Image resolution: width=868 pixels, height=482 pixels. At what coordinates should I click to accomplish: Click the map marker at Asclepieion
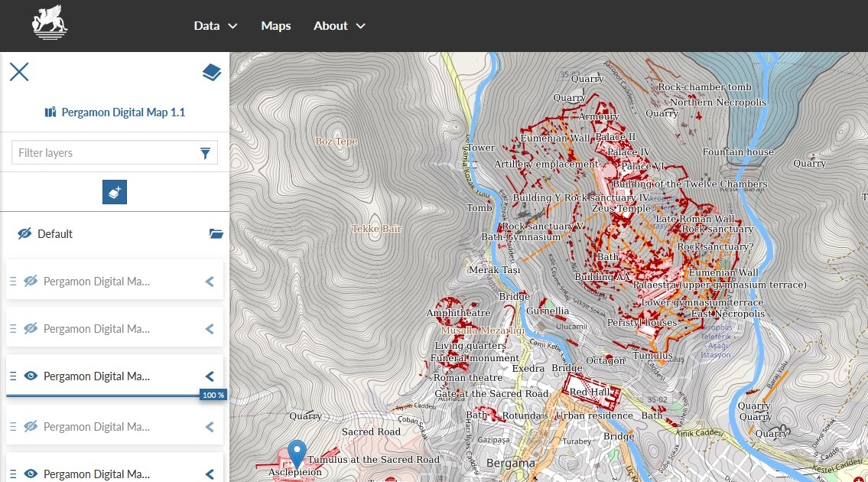[296, 453]
